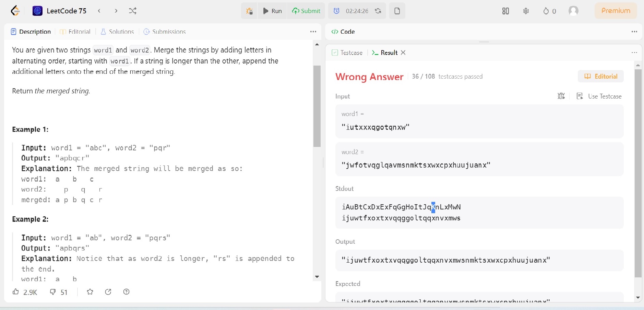Click the Example 2 heading

point(30,219)
